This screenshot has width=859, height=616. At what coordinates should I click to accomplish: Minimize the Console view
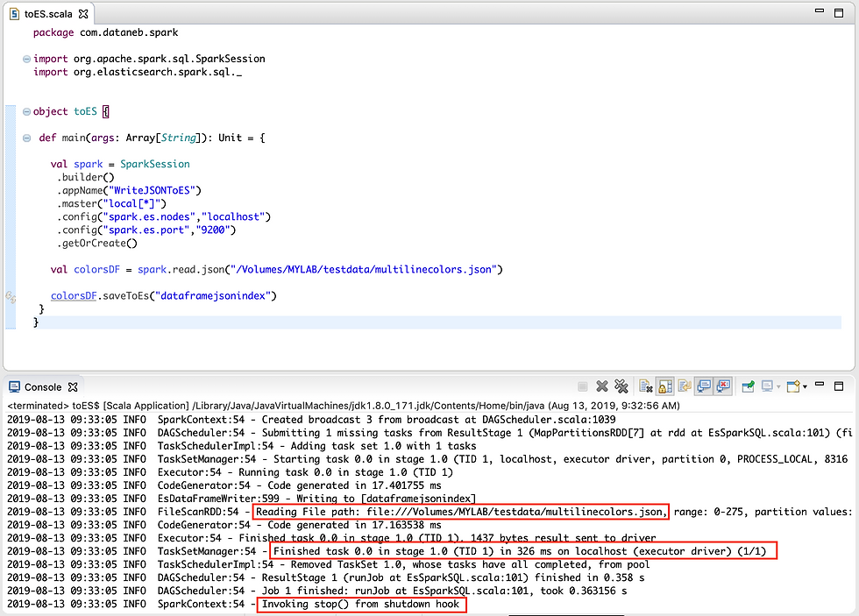click(x=820, y=385)
